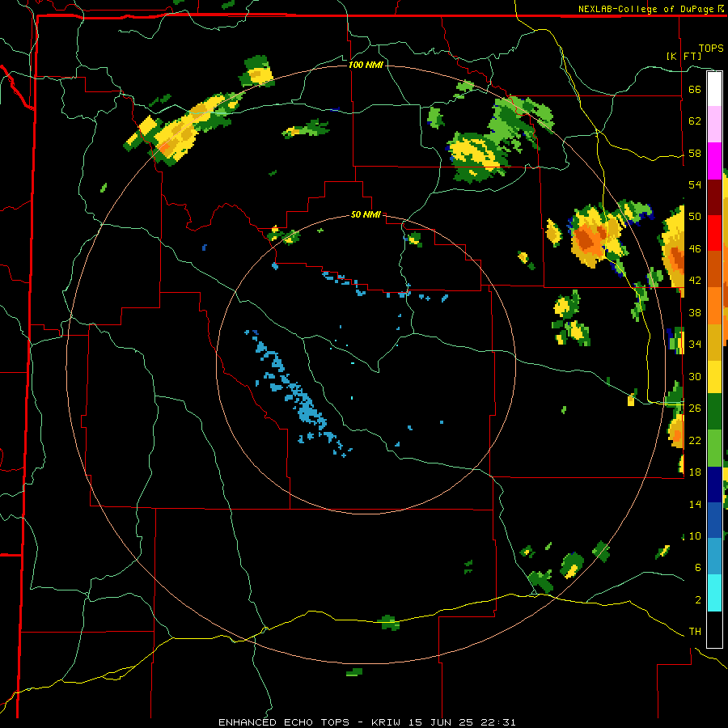Select the bright red legend swatch
This screenshot has width=728, height=728.
click(x=714, y=233)
